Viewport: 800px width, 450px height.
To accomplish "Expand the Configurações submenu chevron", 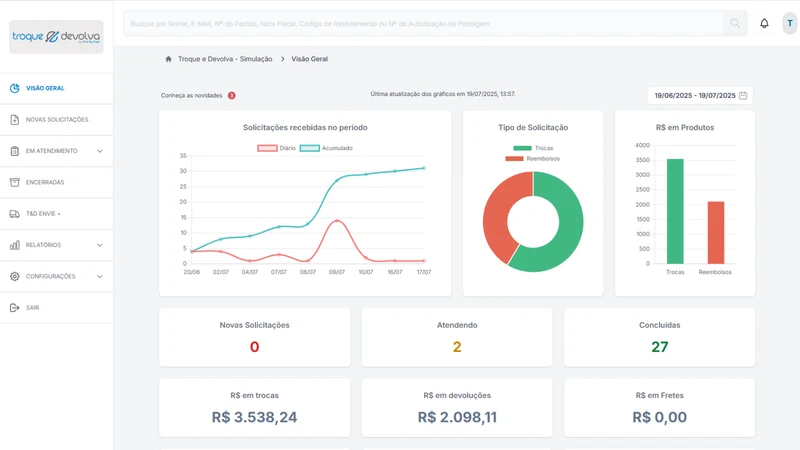I will tap(99, 277).
